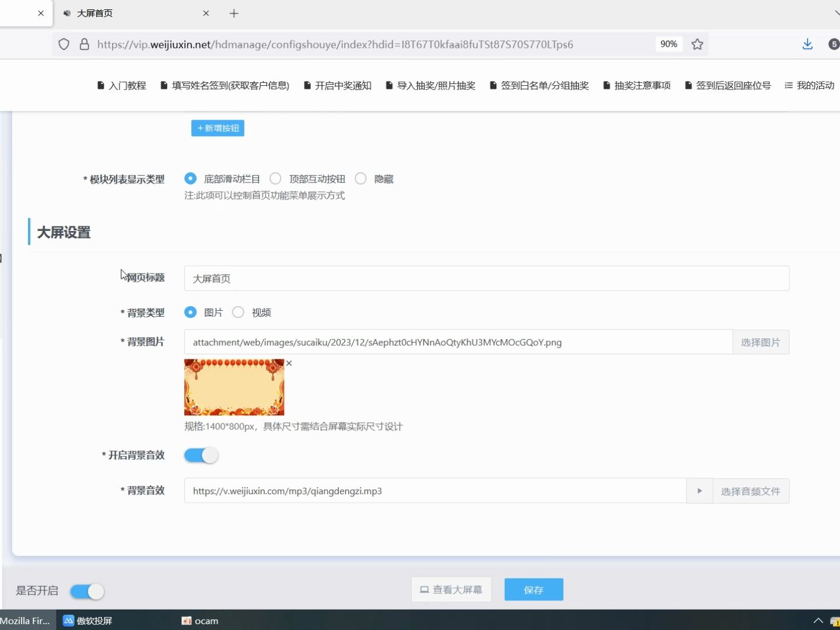Image resolution: width=840 pixels, height=630 pixels.
Task: Click the privacy shield icon in address bar
Action: coord(64,44)
